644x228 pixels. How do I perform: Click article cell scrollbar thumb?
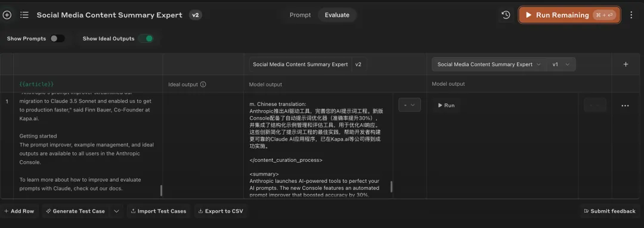click(x=161, y=190)
